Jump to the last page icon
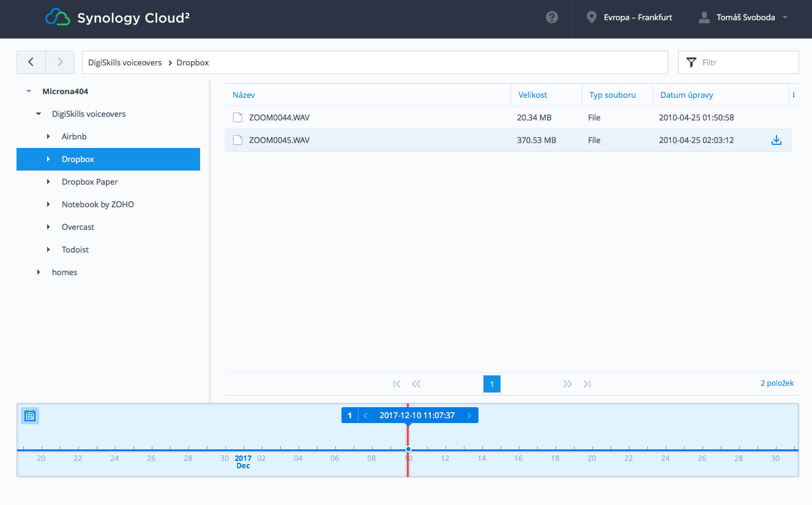Screen dimensions: 812x505 tap(587, 384)
